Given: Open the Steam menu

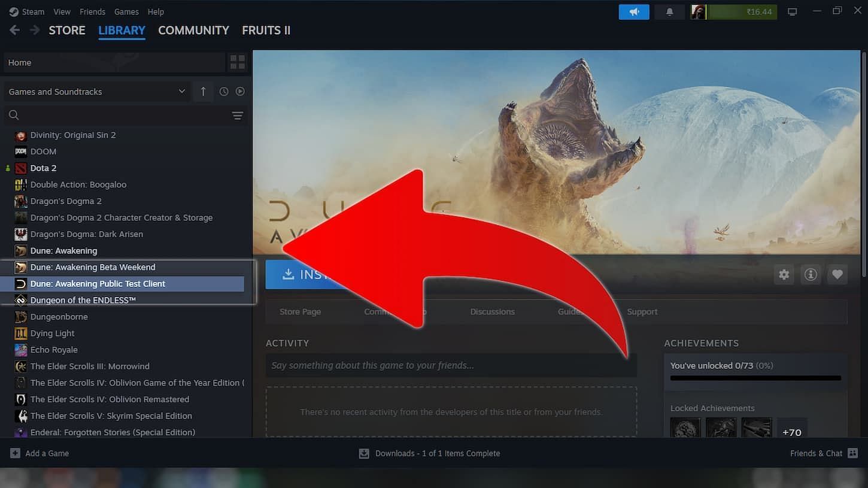Looking at the screenshot, I should pos(27,12).
